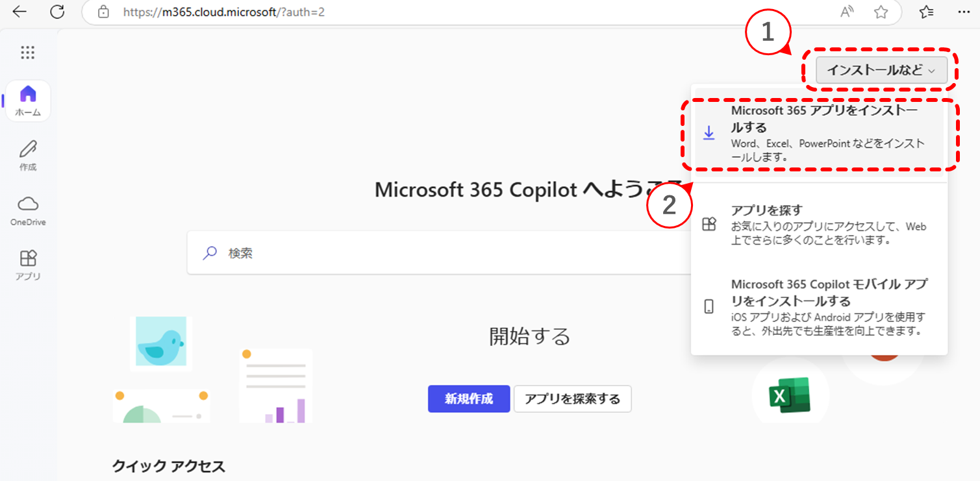The width and height of the screenshot is (980, 481).
Task: Open the Read aloud icon in the address bar
Action: 847,12
